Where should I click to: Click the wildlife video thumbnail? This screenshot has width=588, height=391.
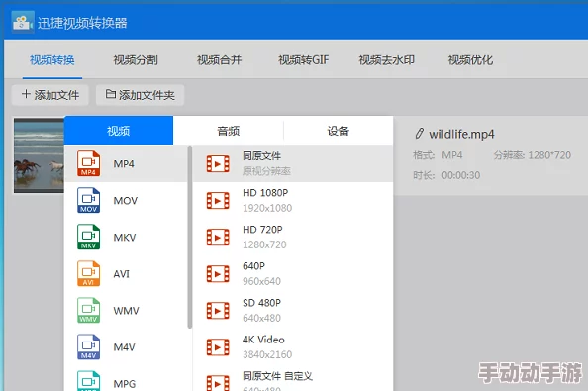pyautogui.click(x=39, y=155)
